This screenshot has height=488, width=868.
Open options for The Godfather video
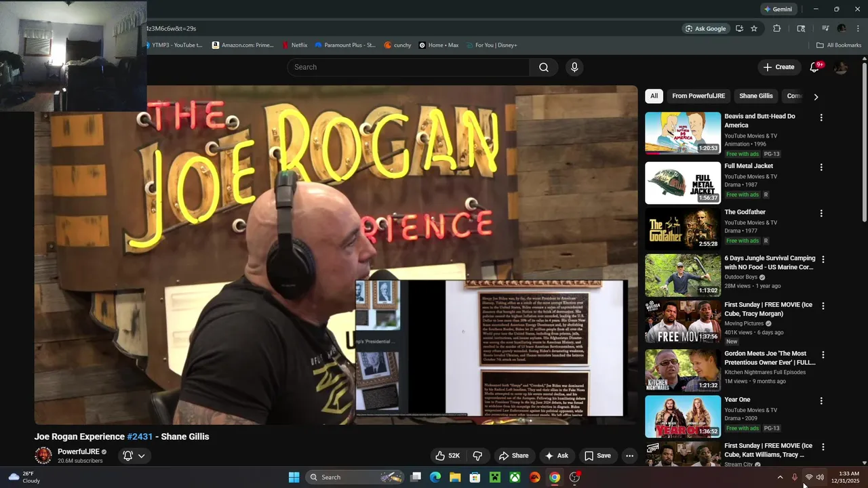(x=821, y=213)
